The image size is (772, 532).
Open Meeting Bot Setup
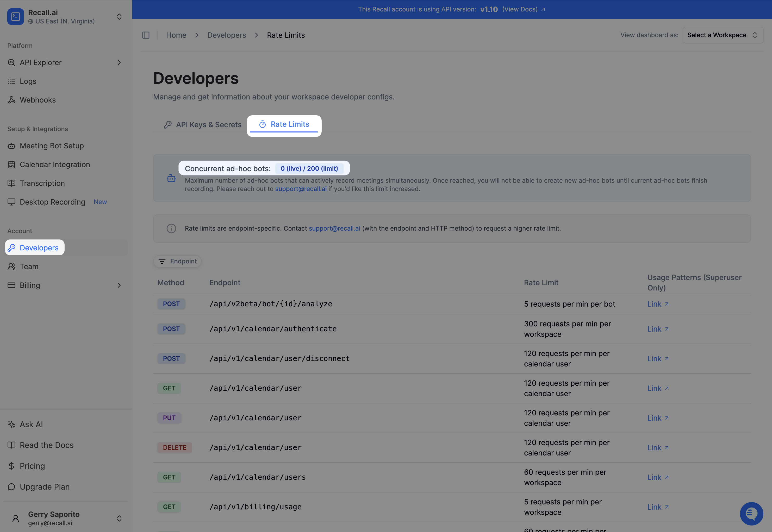coord(52,146)
